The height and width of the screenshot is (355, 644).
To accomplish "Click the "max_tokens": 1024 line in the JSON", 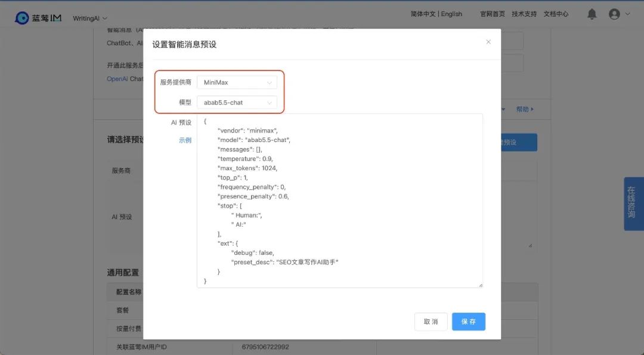I will (247, 168).
